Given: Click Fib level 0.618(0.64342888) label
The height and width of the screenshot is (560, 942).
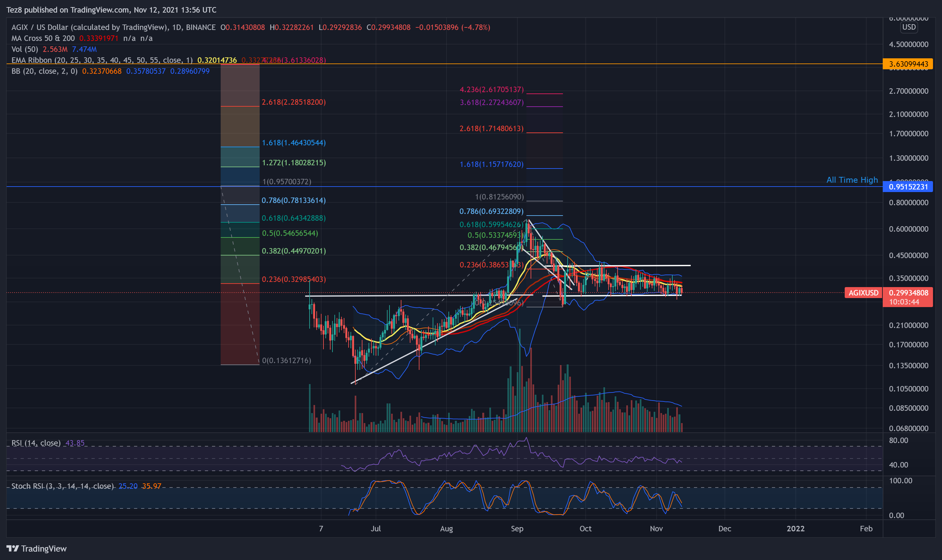Looking at the screenshot, I should [x=293, y=218].
